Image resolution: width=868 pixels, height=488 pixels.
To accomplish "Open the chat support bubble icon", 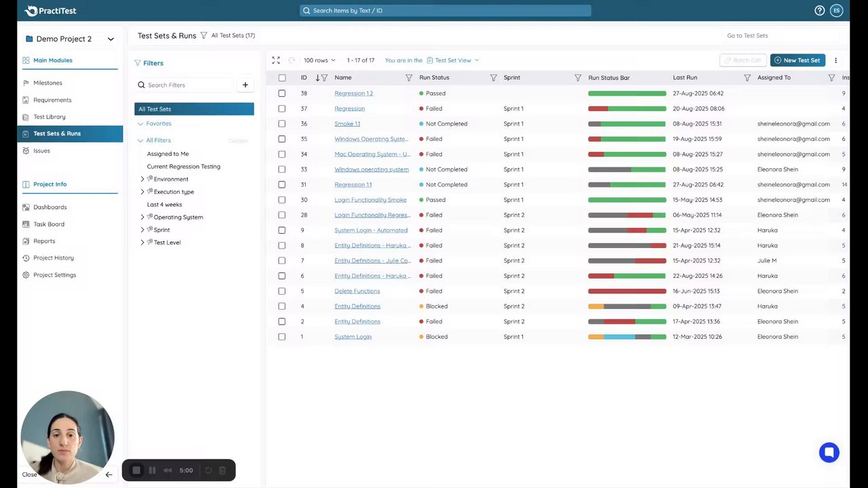I will [x=829, y=453].
